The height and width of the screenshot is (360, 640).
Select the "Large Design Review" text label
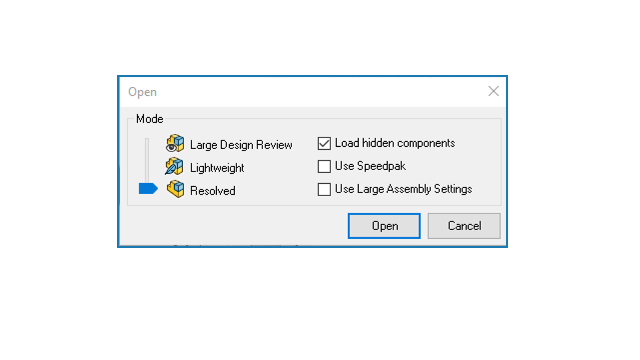241,145
